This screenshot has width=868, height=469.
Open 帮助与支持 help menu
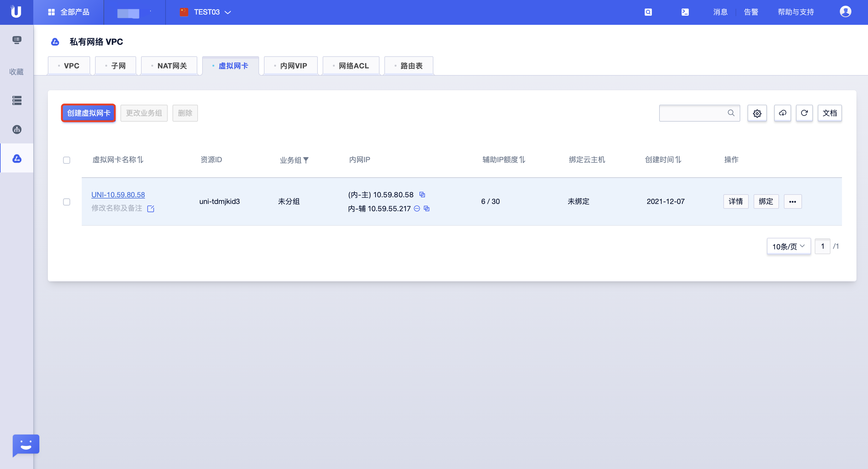[796, 12]
